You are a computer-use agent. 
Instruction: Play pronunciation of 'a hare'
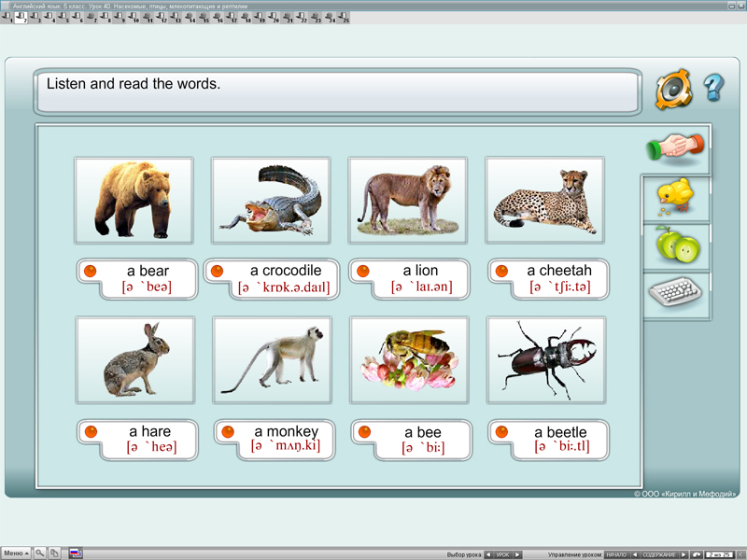click(91, 431)
